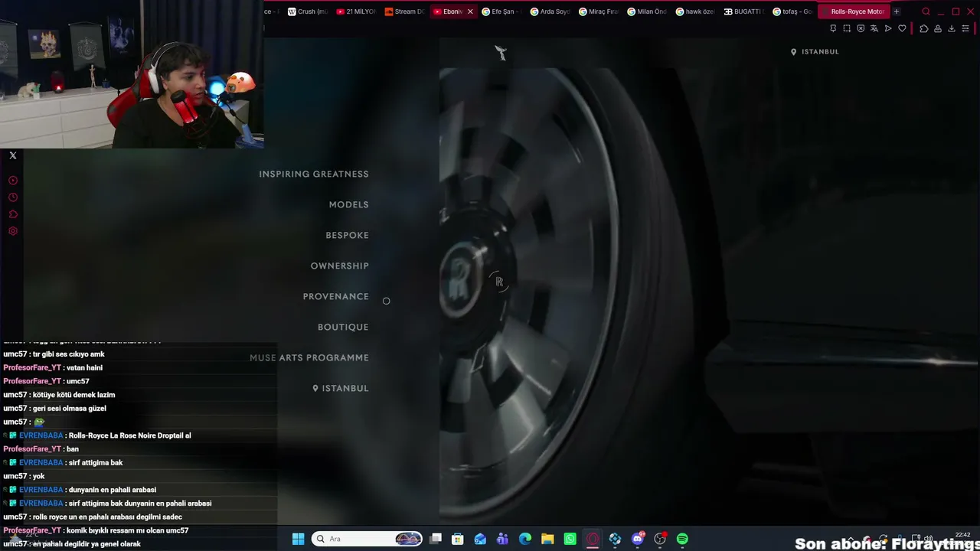Screen dimensions: 980x551
Task: Open the Provenance menu item
Action: pos(336,296)
